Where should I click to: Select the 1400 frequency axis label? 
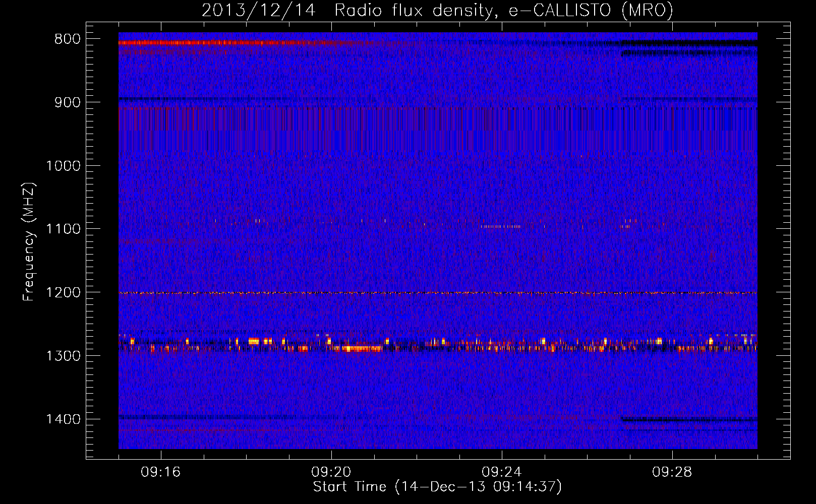pyautogui.click(x=63, y=419)
